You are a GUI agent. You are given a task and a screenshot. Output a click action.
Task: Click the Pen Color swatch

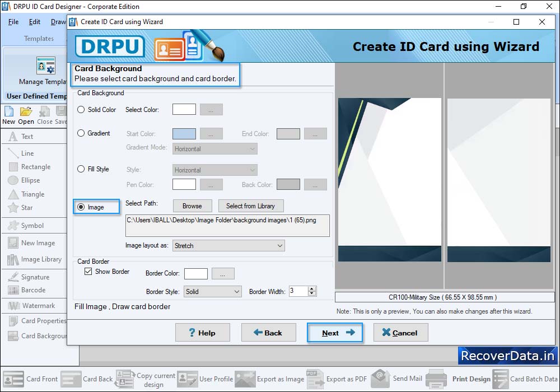184,185
